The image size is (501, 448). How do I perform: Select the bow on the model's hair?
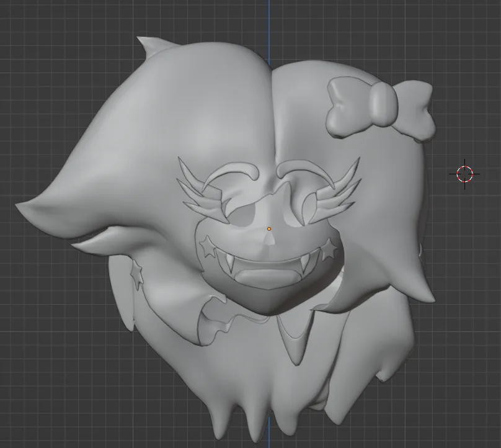[381, 109]
